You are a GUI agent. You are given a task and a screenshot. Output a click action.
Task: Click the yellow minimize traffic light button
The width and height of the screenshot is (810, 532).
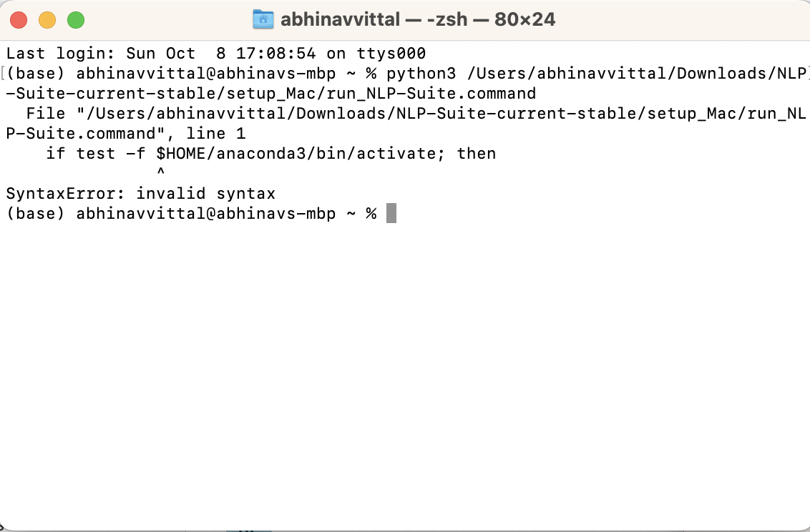(x=47, y=21)
